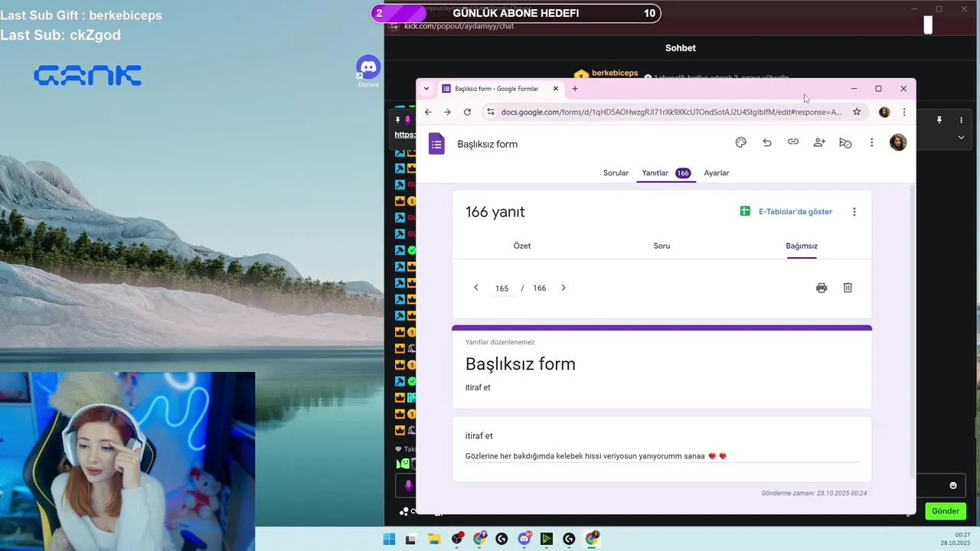Click the undo arrow in Forms header

(767, 142)
